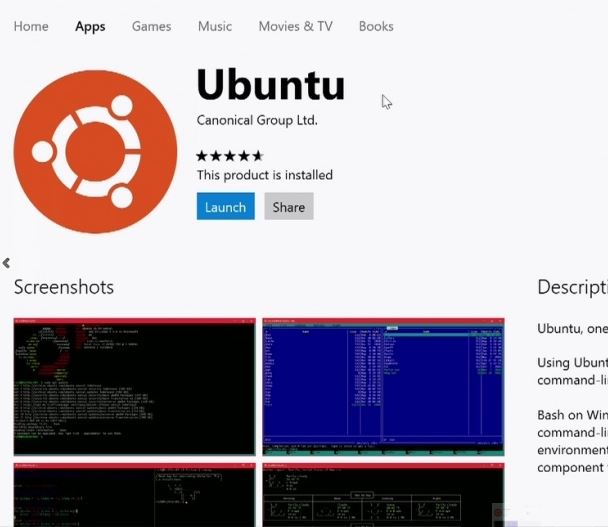Open the neofetch terminal screenshot thumbnail
This screenshot has width=608, height=527.
[135, 387]
